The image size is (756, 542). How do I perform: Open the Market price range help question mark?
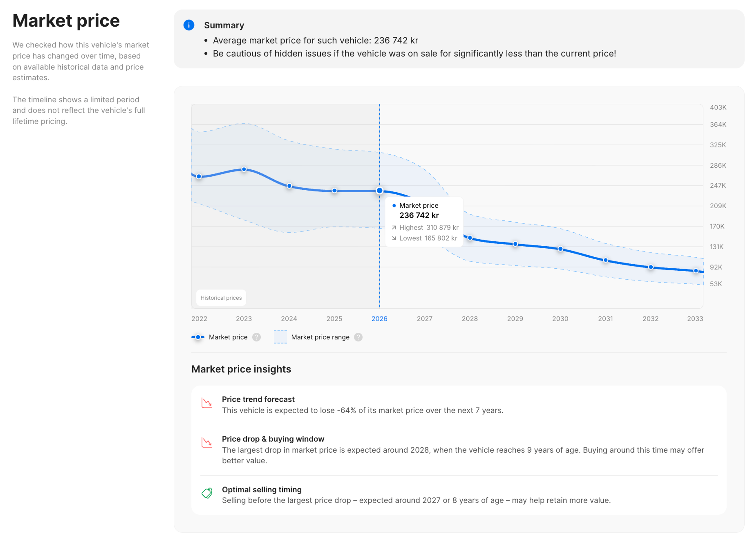pos(358,337)
